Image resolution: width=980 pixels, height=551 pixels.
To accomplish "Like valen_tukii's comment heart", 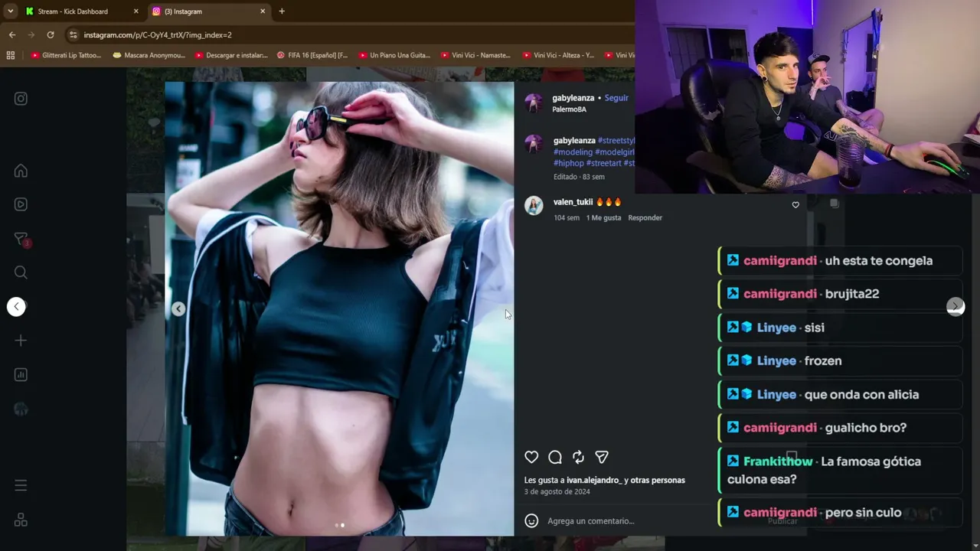I will click(x=795, y=205).
